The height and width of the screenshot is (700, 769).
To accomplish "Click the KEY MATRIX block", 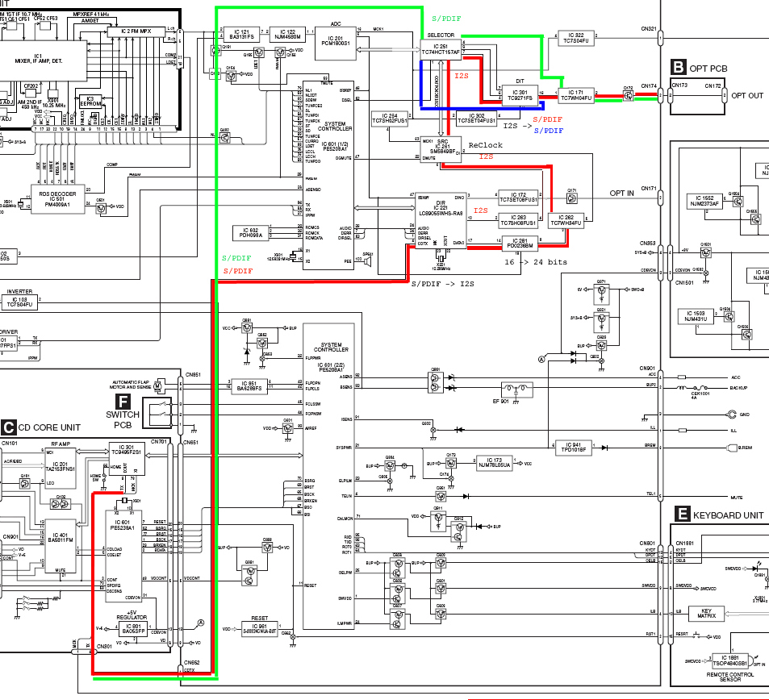I will coord(711,615).
